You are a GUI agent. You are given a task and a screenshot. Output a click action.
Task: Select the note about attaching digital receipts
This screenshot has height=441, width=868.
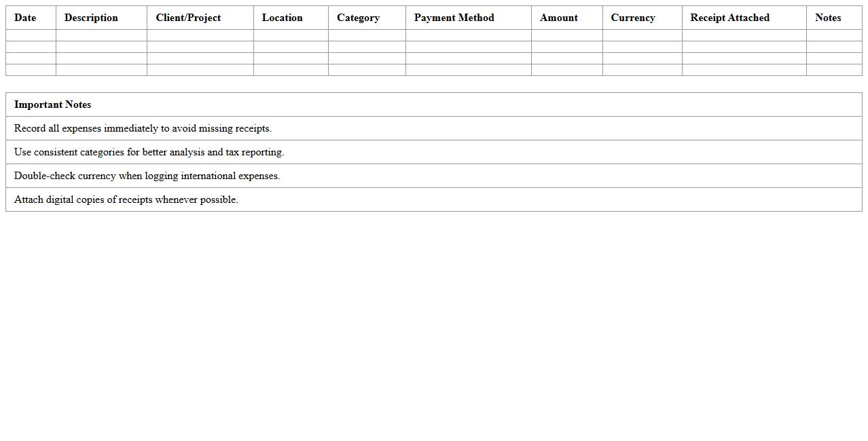(126, 199)
